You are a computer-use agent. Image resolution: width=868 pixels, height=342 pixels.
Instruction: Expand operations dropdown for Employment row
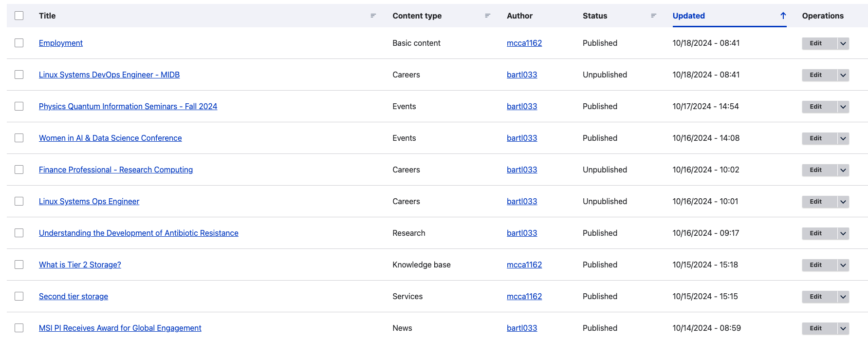(x=843, y=43)
